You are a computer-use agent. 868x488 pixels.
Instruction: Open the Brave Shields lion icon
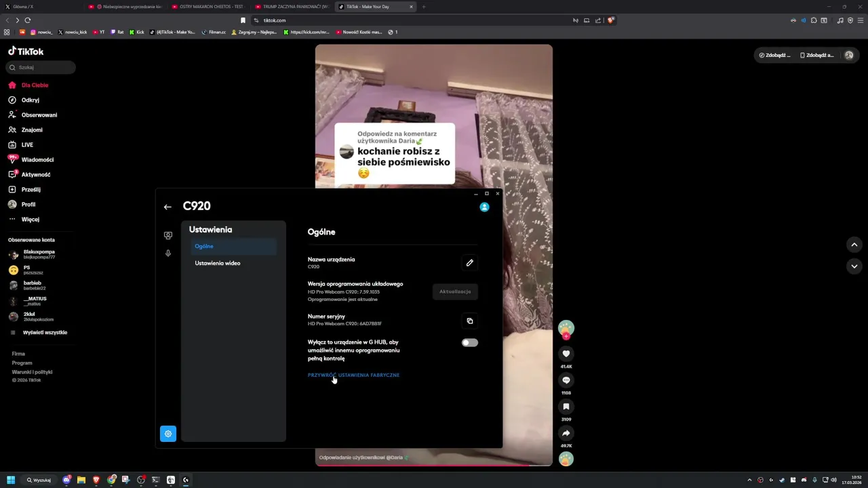coord(610,20)
